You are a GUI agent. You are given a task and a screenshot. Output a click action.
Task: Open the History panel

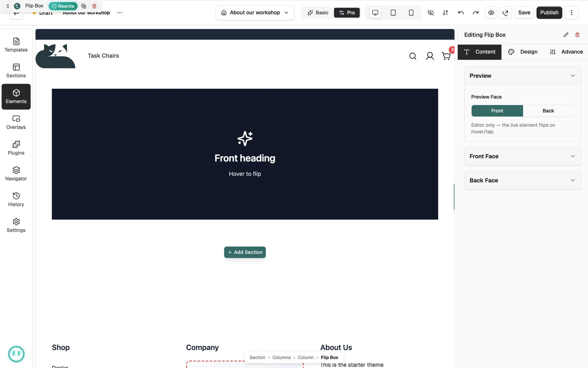pos(16,200)
